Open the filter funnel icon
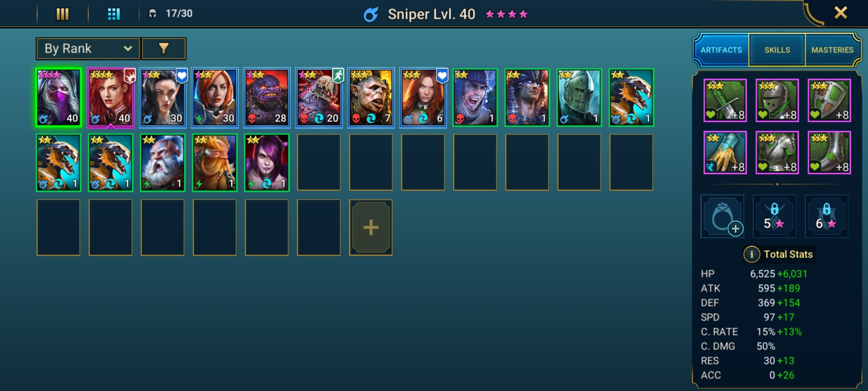The width and height of the screenshot is (868, 391). tap(164, 49)
